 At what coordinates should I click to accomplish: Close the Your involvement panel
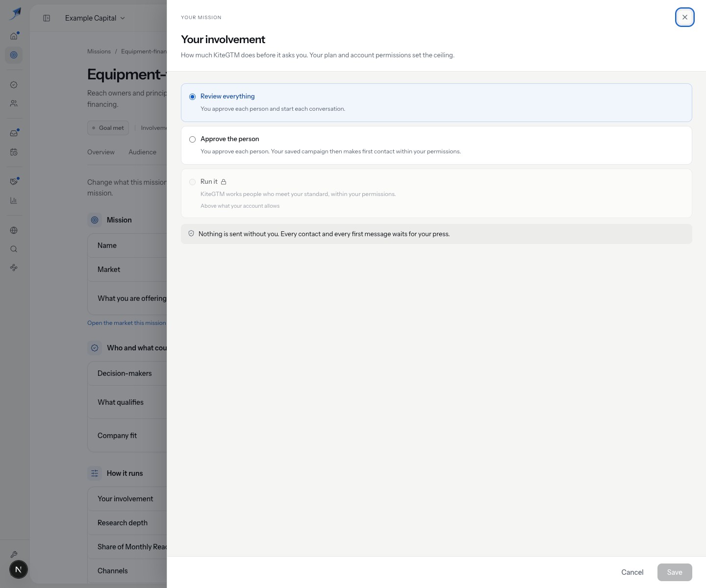[x=685, y=17]
